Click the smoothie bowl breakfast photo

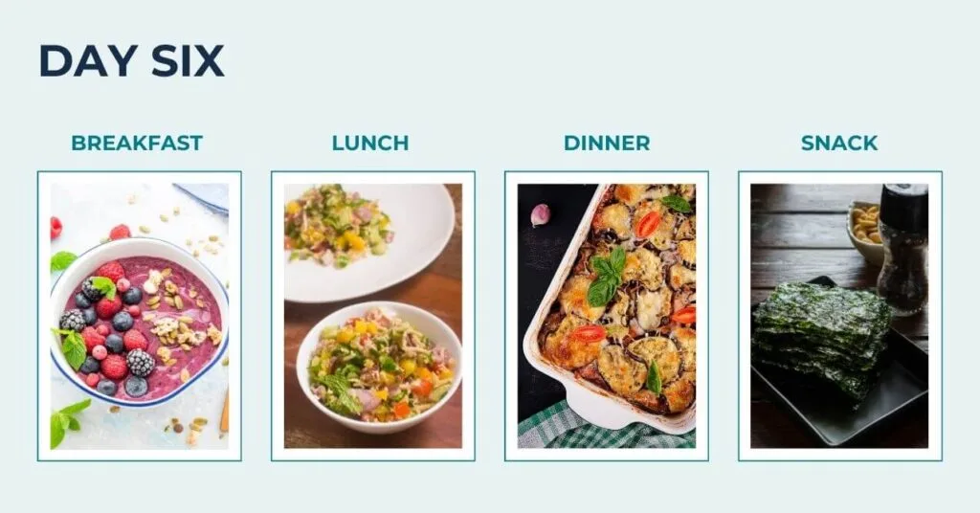[140, 316]
